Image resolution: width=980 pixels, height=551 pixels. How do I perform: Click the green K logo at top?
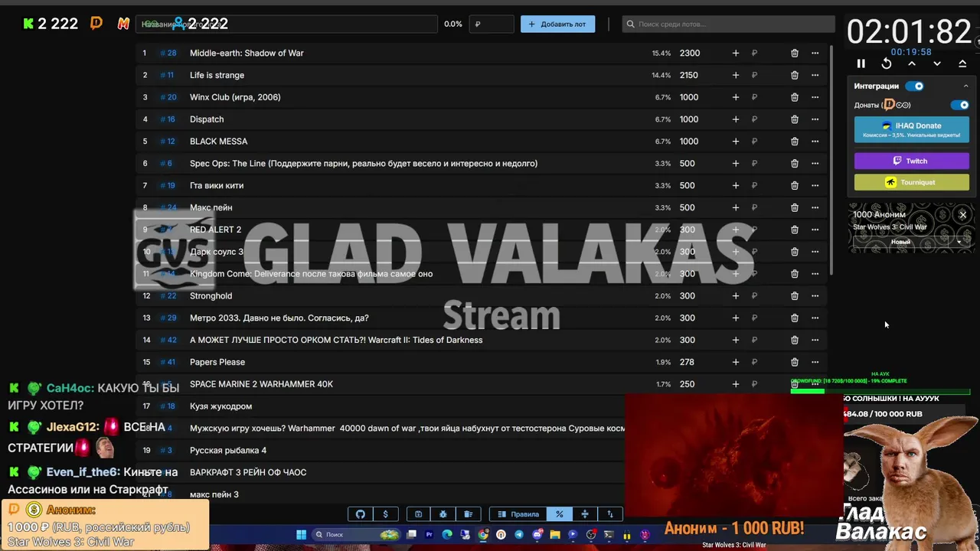click(x=28, y=24)
